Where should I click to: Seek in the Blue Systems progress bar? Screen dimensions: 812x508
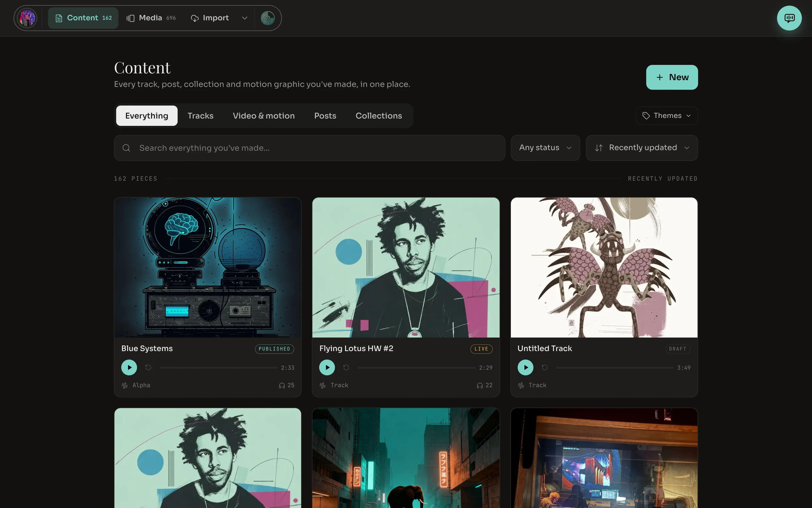pyautogui.click(x=219, y=368)
